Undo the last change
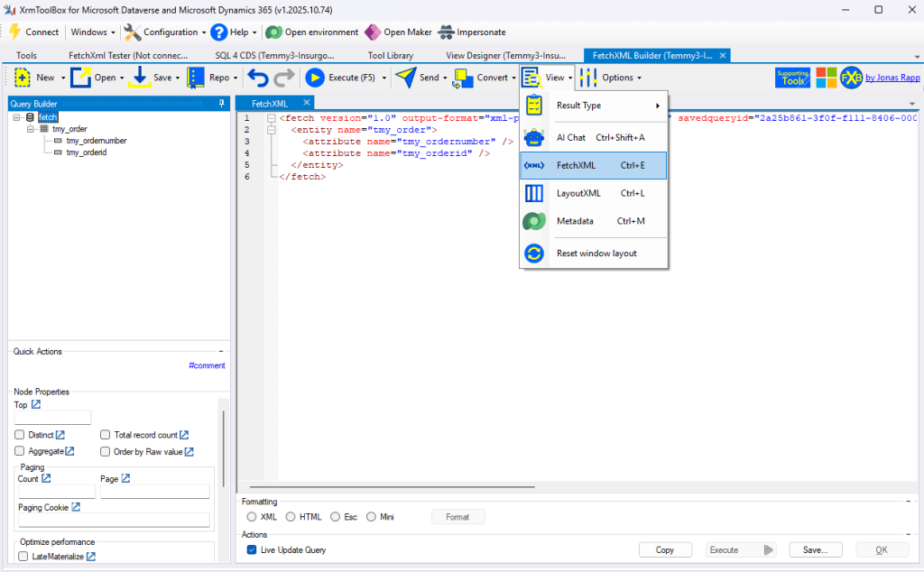The width and height of the screenshot is (924, 572). (257, 78)
